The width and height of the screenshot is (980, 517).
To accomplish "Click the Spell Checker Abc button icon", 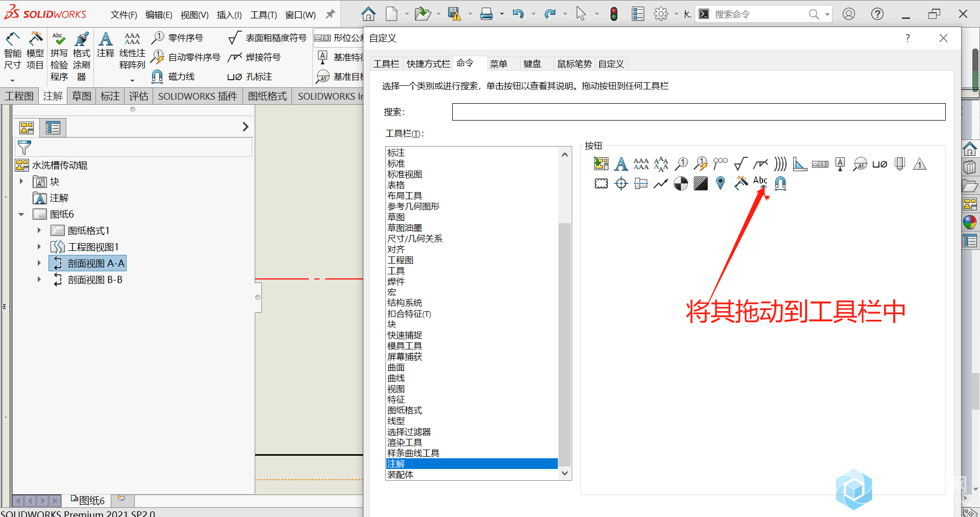I will (x=760, y=181).
